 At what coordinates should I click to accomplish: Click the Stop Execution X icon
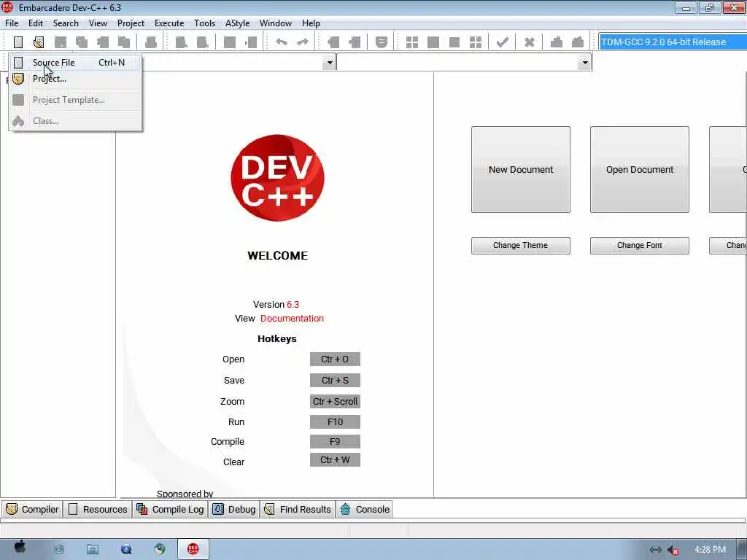[x=530, y=42]
